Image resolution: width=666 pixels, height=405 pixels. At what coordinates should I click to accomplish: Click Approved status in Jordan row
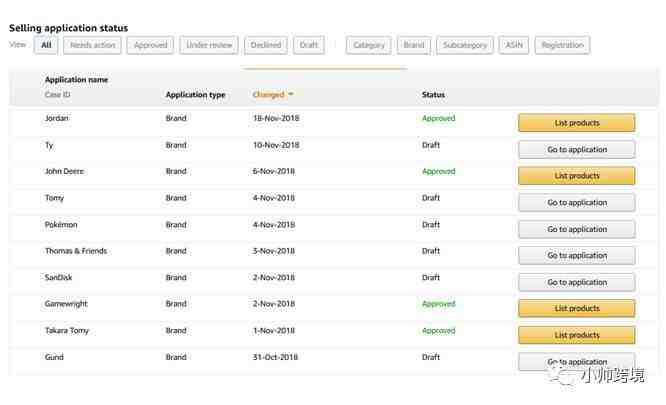438,118
